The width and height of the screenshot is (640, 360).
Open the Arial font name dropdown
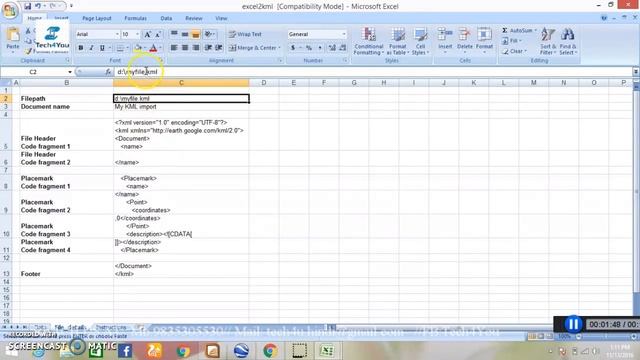117,34
